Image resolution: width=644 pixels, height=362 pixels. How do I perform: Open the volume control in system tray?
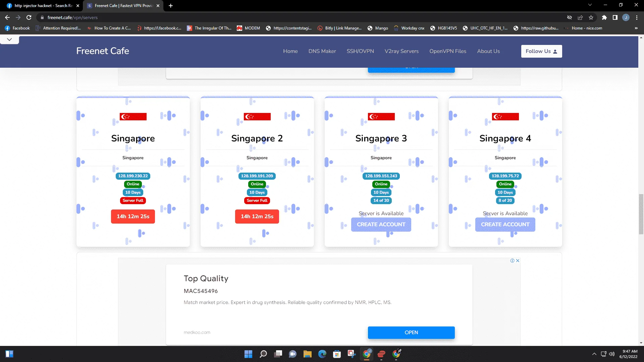pyautogui.click(x=612, y=354)
